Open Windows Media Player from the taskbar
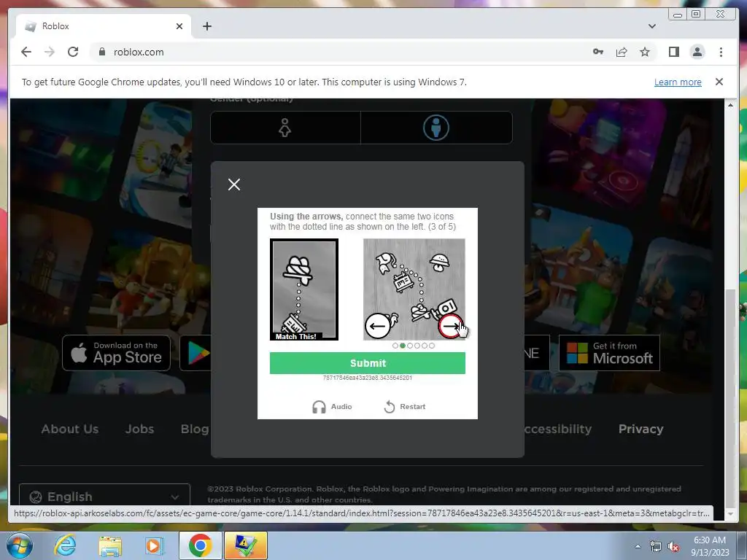The image size is (747, 560). pos(153,545)
